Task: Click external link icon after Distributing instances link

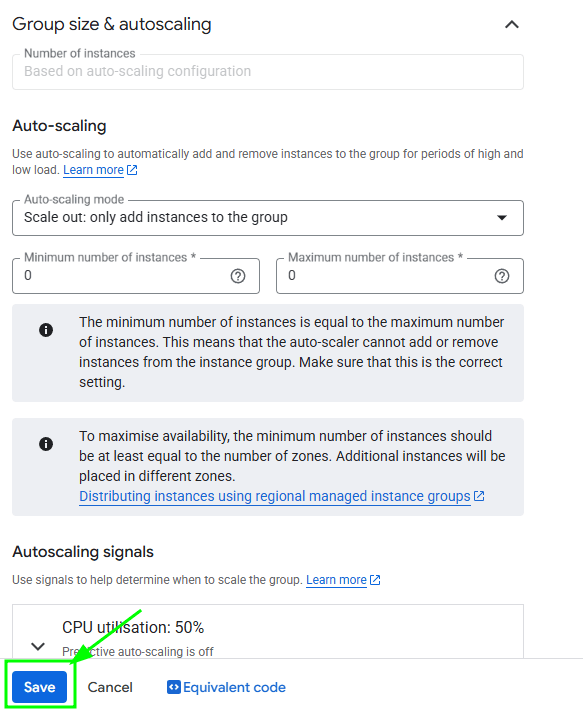Action: click(479, 496)
